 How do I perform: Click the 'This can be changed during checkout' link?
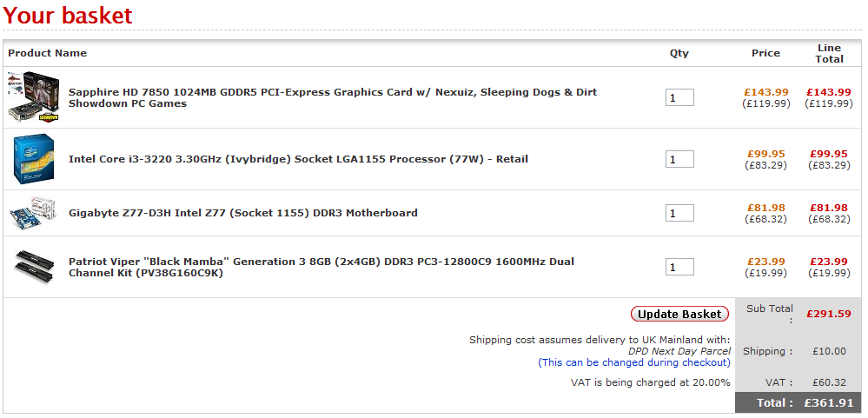click(634, 362)
